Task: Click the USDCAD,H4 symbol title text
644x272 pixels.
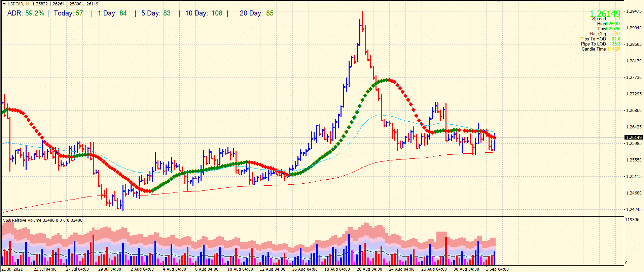Action: [x=19, y=4]
